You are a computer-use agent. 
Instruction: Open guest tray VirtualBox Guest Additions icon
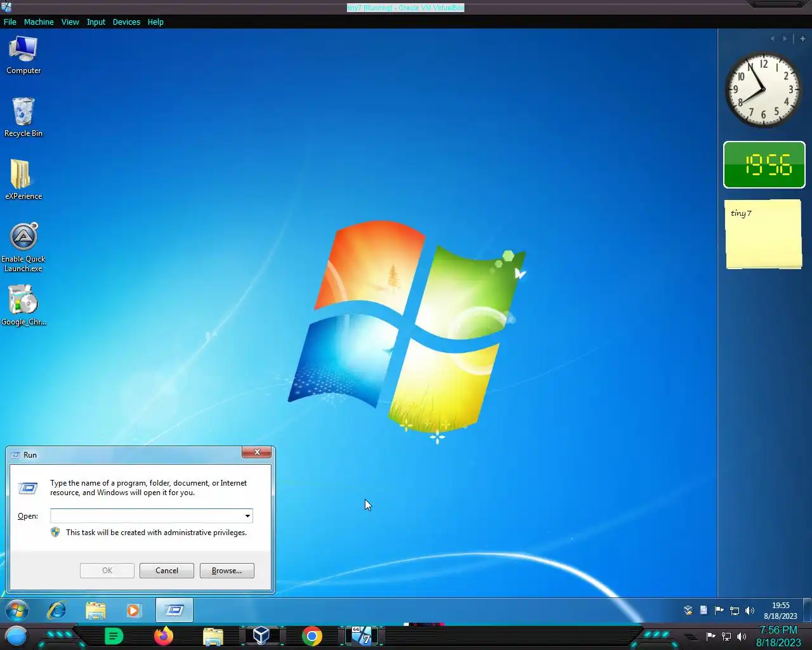(x=688, y=611)
